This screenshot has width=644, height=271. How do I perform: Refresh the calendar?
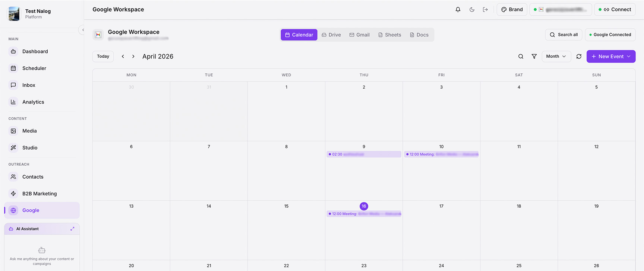point(579,57)
